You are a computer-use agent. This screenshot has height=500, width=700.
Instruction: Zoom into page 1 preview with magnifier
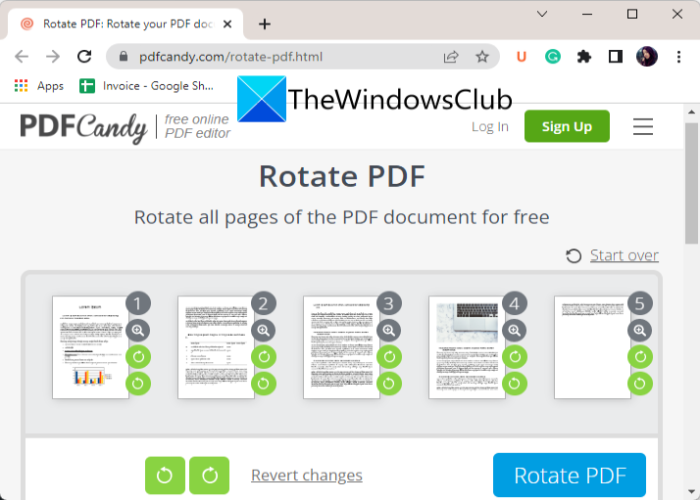pyautogui.click(x=138, y=330)
